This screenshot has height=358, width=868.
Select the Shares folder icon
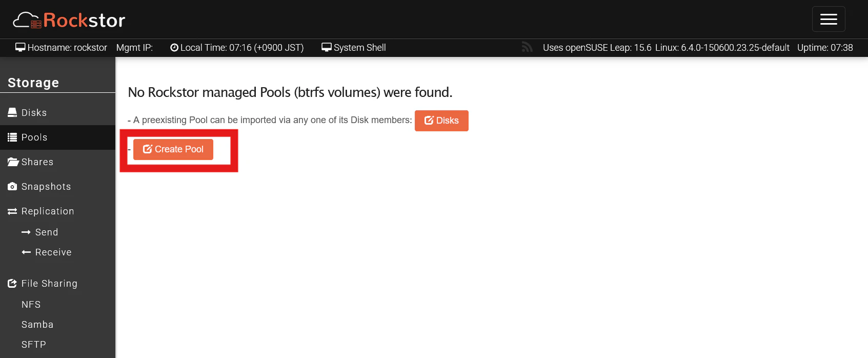13,162
